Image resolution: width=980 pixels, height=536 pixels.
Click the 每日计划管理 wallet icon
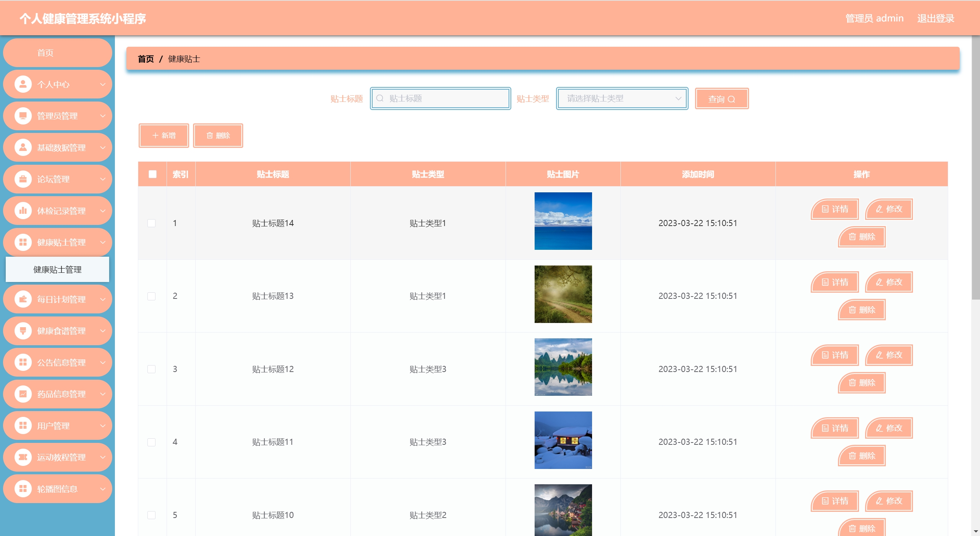click(x=23, y=299)
